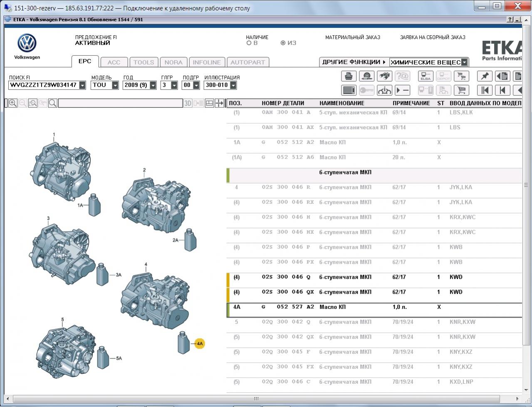Click the plain magnifier search icon
Image resolution: width=532 pixels, height=407 pixels.
pyautogui.click(x=53, y=103)
